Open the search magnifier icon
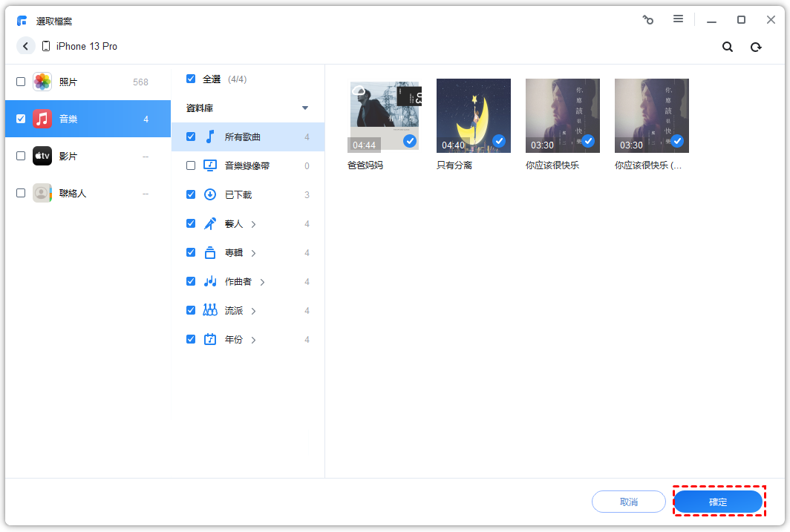790x532 pixels. 728,47
